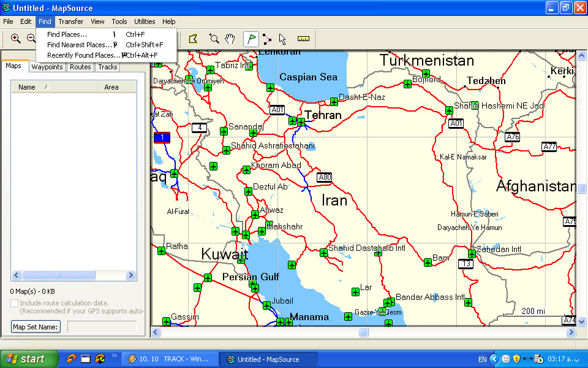Click map's horizontal scrollbar right arrow

click(571, 332)
